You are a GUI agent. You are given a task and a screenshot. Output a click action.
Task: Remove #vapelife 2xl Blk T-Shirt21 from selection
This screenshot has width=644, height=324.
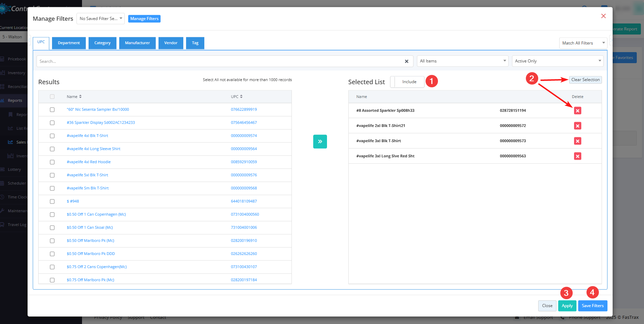(577, 126)
